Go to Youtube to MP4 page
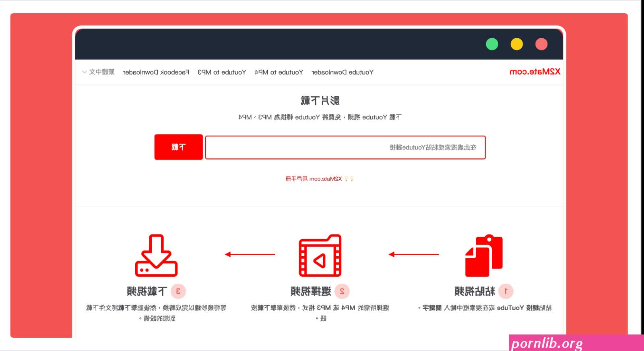The image size is (644, 351). [x=279, y=73]
